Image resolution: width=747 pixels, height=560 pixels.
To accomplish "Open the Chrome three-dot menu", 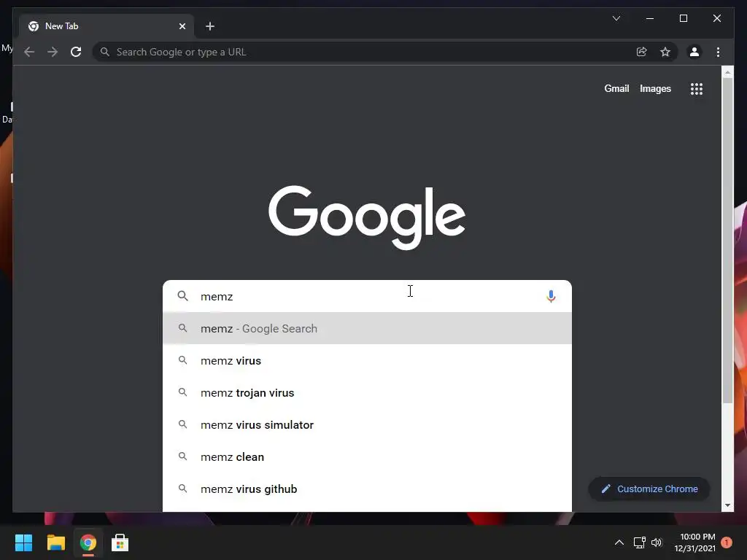I will [x=718, y=52].
